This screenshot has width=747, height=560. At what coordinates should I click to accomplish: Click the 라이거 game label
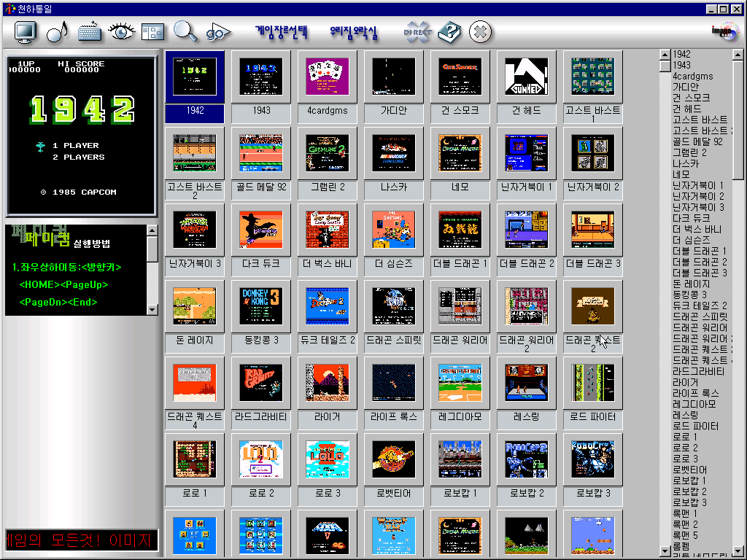328,417
